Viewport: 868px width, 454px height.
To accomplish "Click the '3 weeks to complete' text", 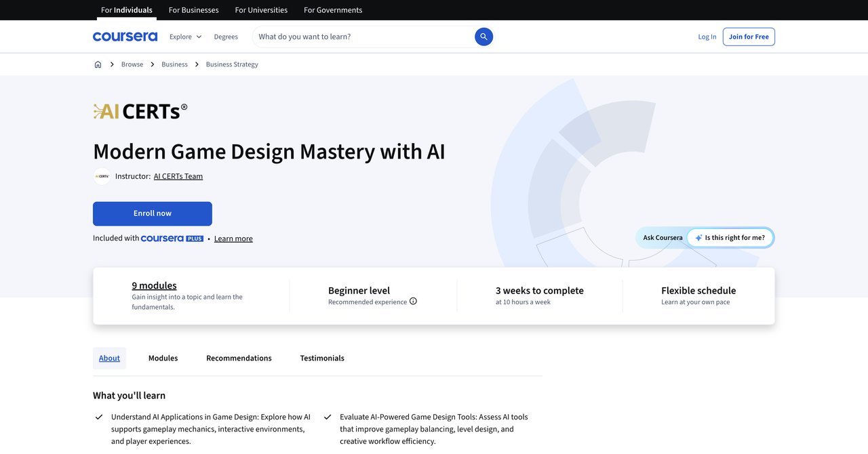I will click(540, 290).
